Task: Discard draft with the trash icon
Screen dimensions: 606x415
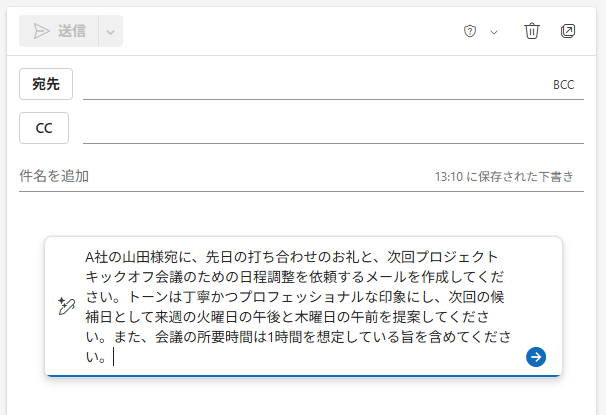Action: pos(531,31)
